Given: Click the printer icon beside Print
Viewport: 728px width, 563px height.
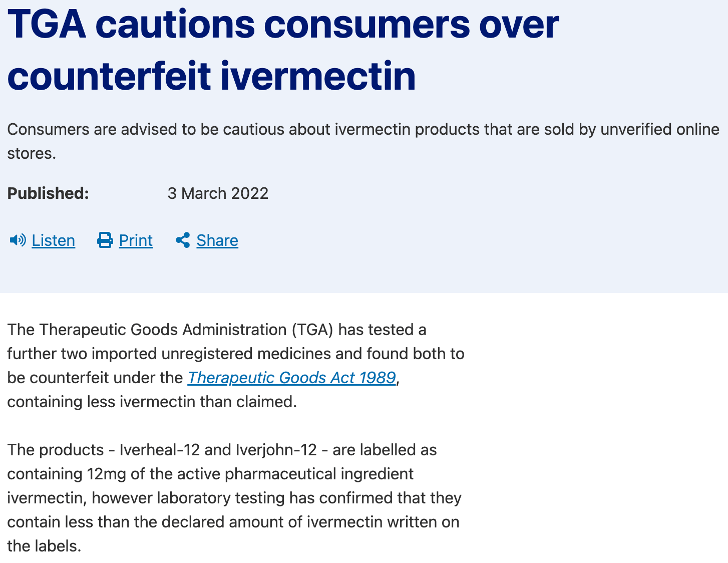Looking at the screenshot, I should [x=105, y=240].
